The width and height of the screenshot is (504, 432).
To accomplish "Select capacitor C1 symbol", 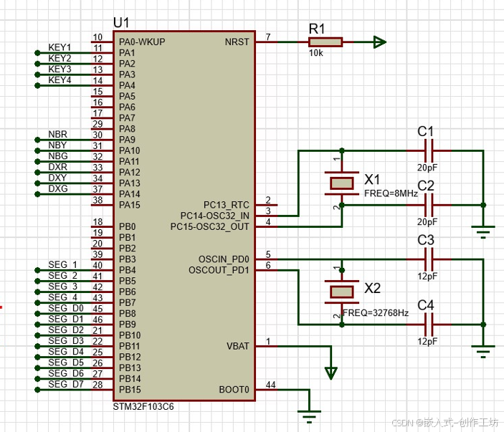I will 429,150.
